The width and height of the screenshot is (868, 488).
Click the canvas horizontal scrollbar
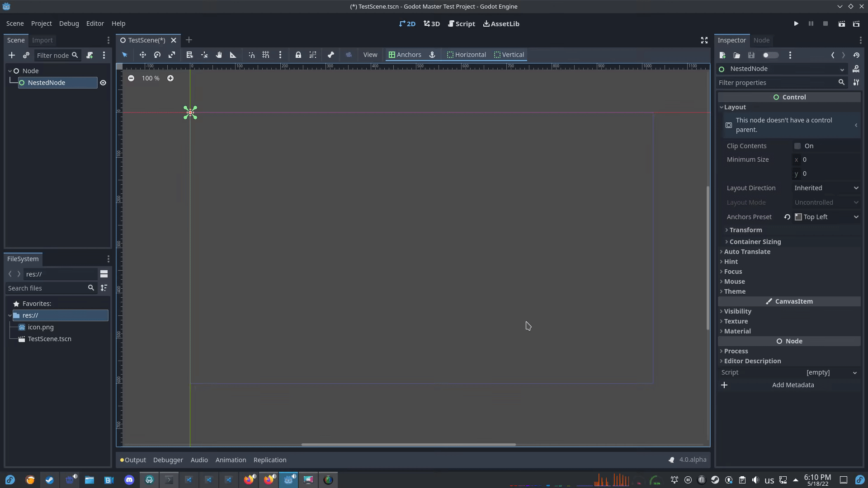pyautogui.click(x=409, y=445)
